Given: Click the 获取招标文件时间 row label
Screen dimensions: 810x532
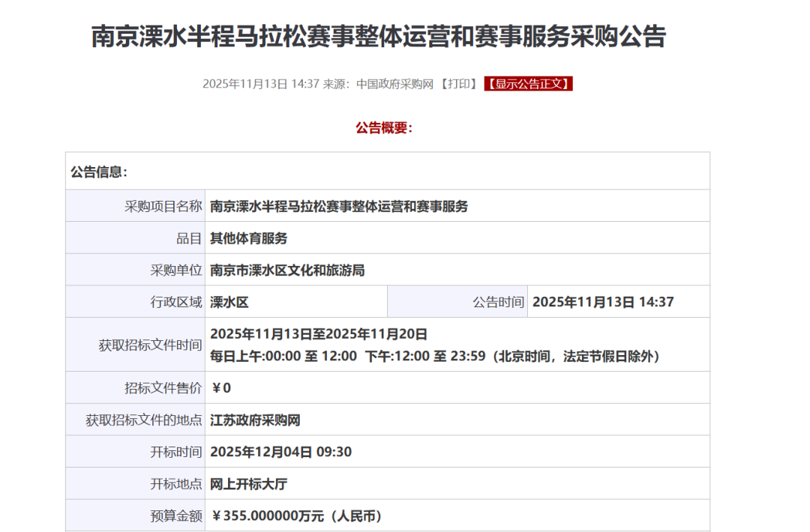Looking at the screenshot, I should pos(149,345).
